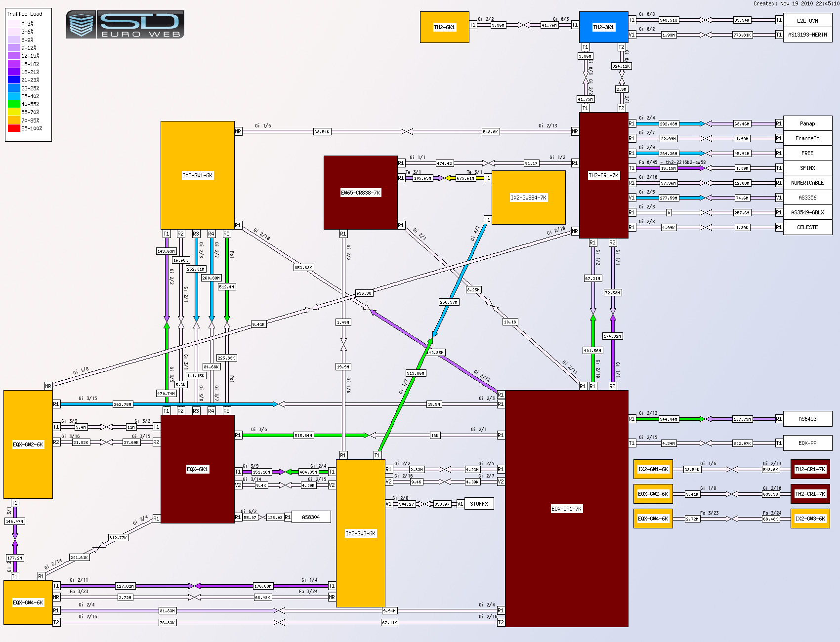Open the EQX-6K1 node
840x642 pixels.
coord(197,469)
